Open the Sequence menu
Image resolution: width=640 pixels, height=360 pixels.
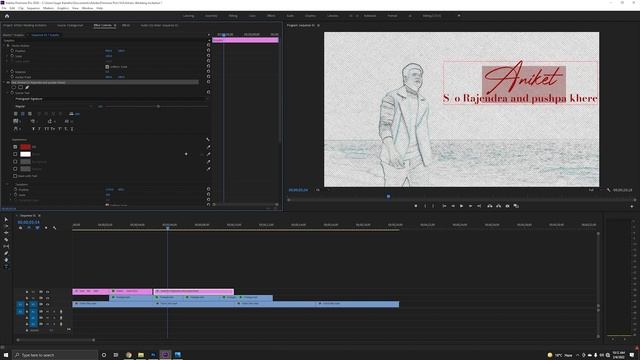tap(33, 8)
